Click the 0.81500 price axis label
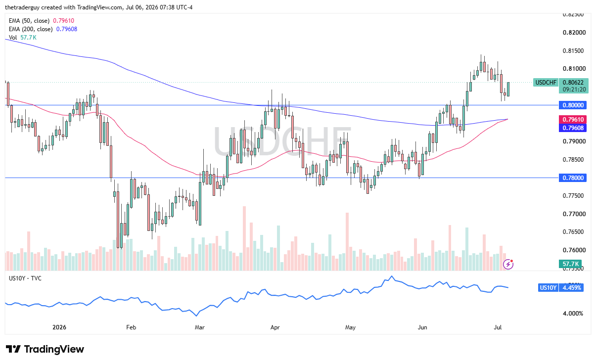 pyautogui.click(x=573, y=50)
